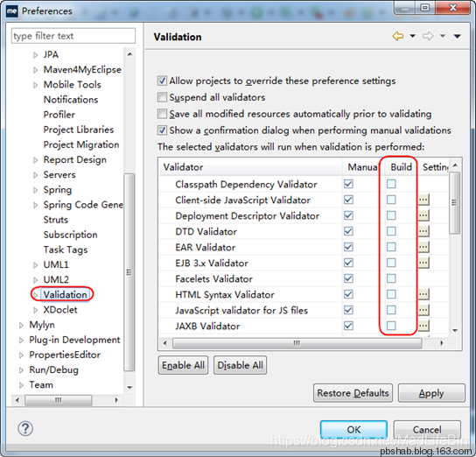Open settings for HTML Syntax Validator
Image resolution: width=476 pixels, height=457 pixels.
(423, 294)
